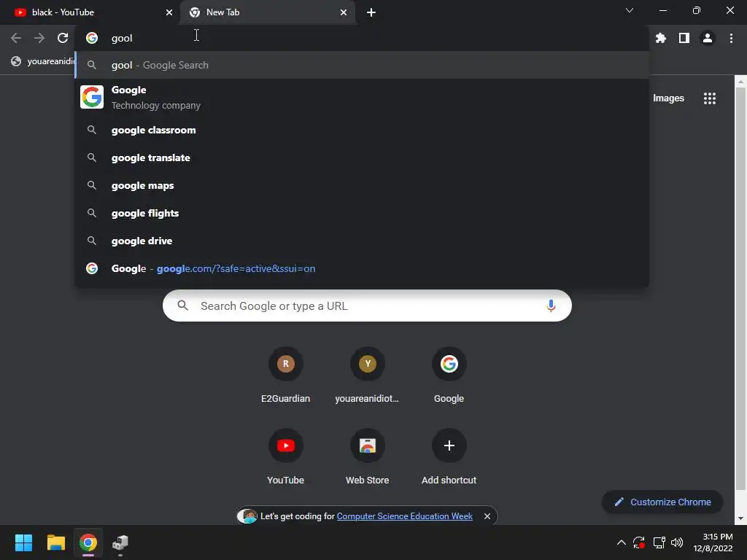Click the address bar with 'gool' text
This screenshot has height=560, width=747.
click(362, 38)
